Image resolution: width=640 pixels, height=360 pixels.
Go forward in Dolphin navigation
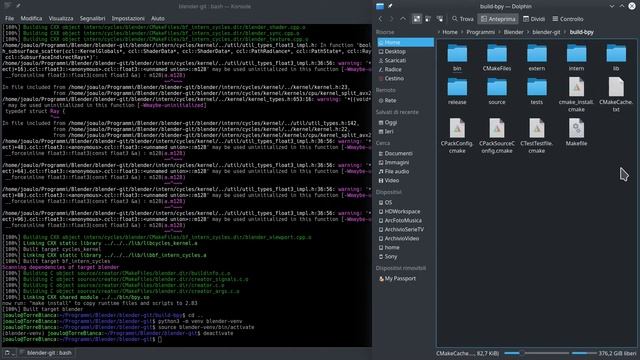click(391, 19)
